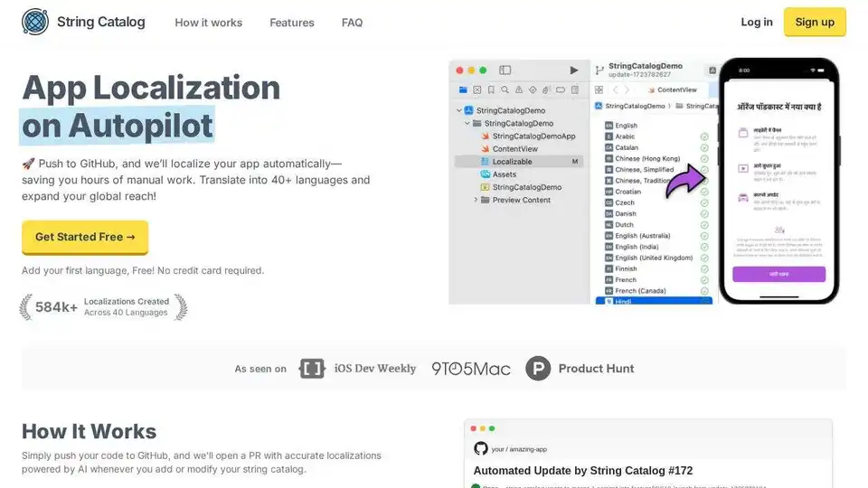Select Czech in the language list
The image size is (868, 488).
click(619, 202)
